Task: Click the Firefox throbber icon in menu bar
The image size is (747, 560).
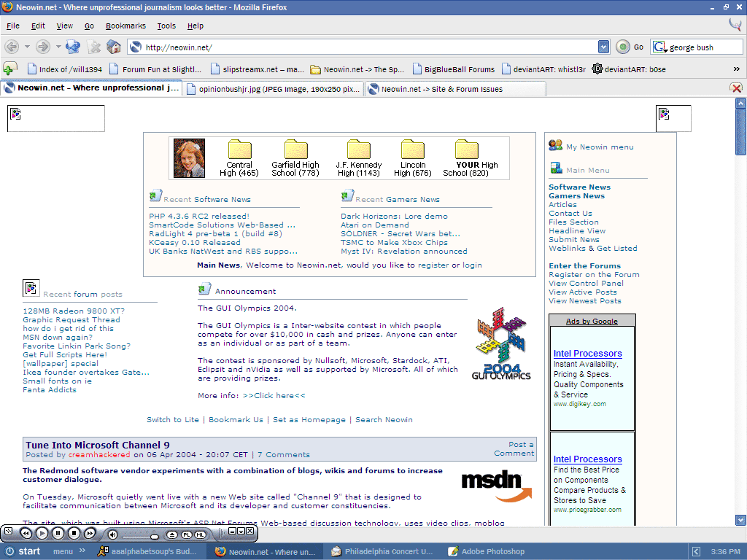Action: pyautogui.click(x=735, y=25)
